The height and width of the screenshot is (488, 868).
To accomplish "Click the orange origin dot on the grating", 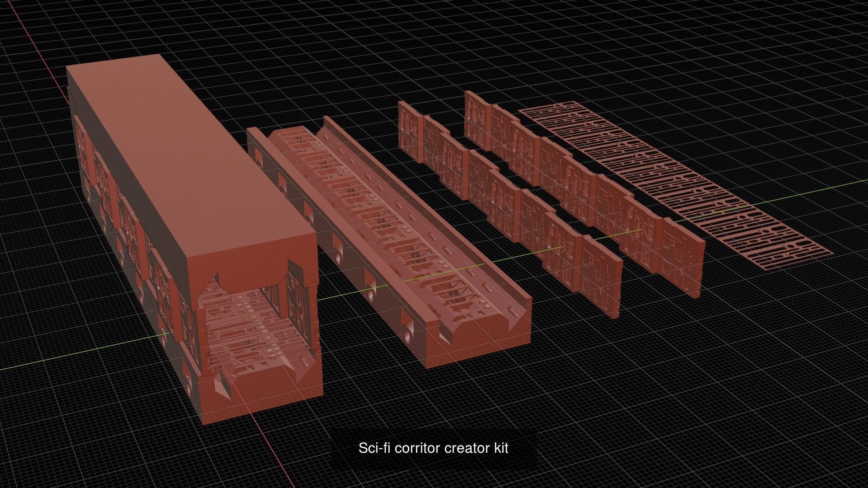I will pos(787,254).
